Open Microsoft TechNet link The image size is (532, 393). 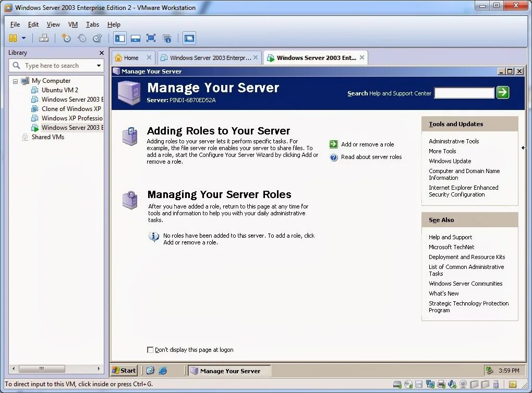pyautogui.click(x=451, y=247)
